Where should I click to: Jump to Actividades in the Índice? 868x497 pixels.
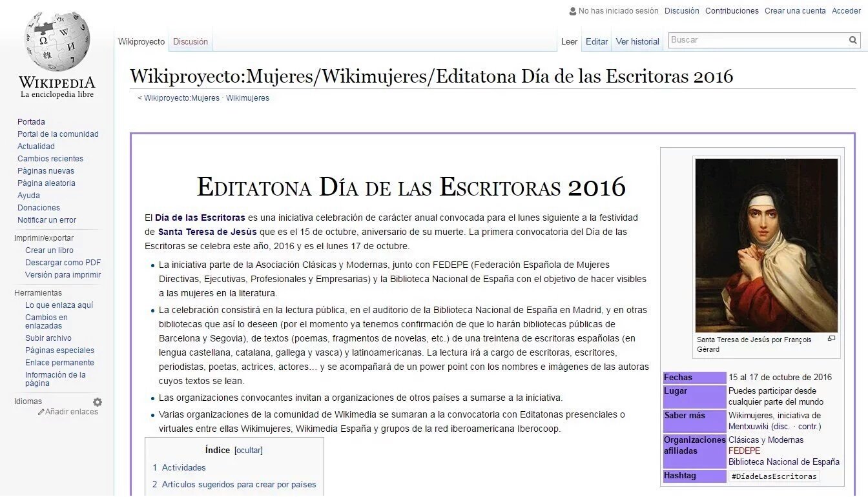(183, 468)
